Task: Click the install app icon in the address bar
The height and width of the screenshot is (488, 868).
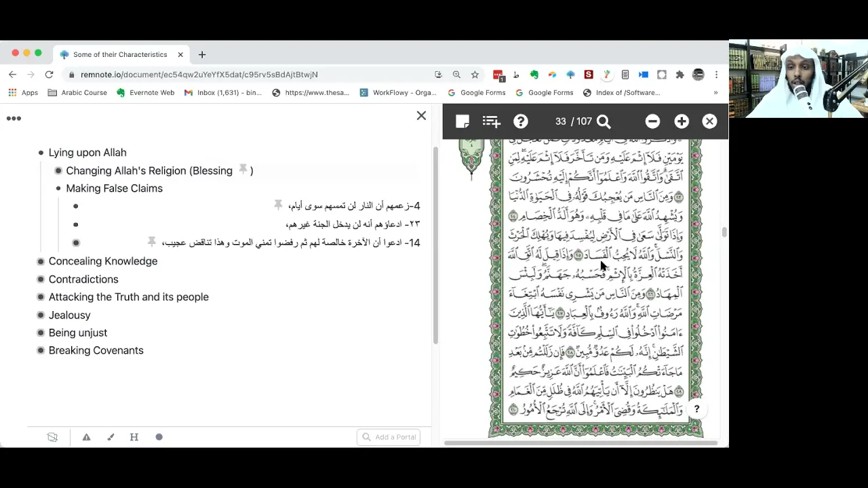Action: tap(438, 75)
